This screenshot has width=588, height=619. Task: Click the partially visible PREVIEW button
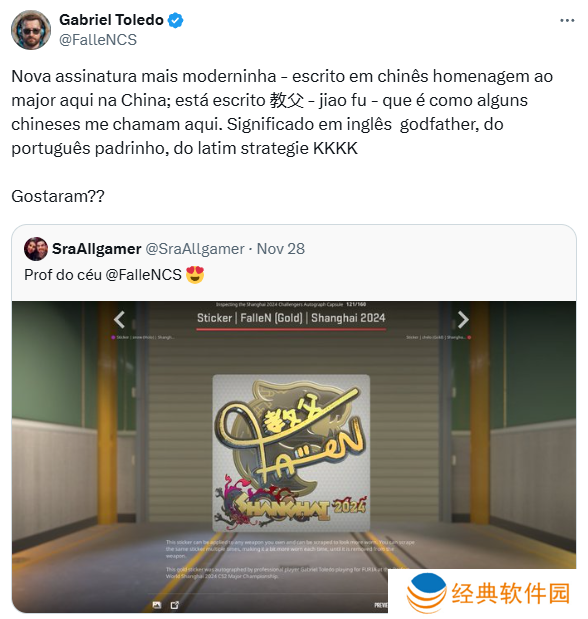pyautogui.click(x=381, y=605)
